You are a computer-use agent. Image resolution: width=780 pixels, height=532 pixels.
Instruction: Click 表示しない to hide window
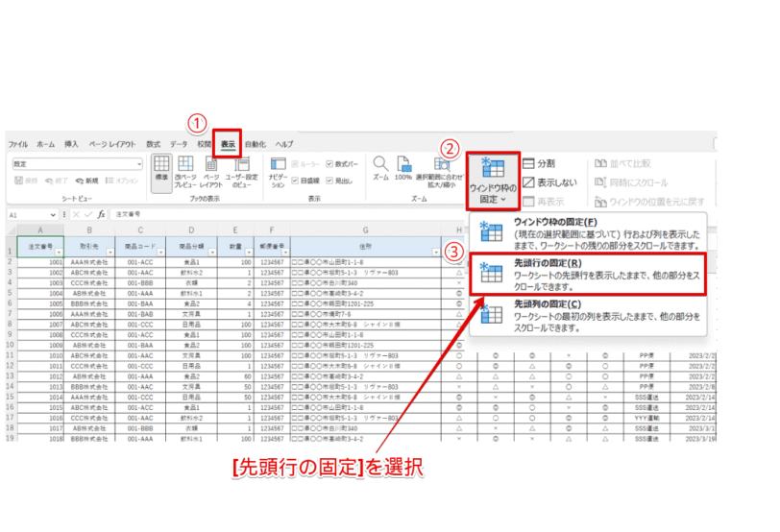[549, 182]
